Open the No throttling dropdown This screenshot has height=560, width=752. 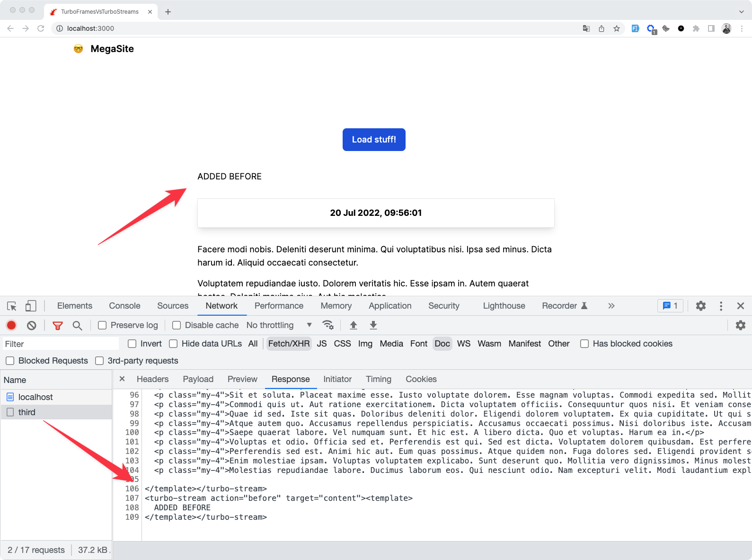point(279,325)
